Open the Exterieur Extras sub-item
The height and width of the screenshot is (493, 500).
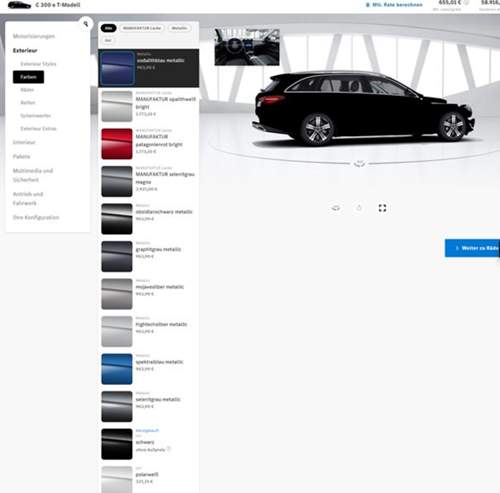click(38, 128)
